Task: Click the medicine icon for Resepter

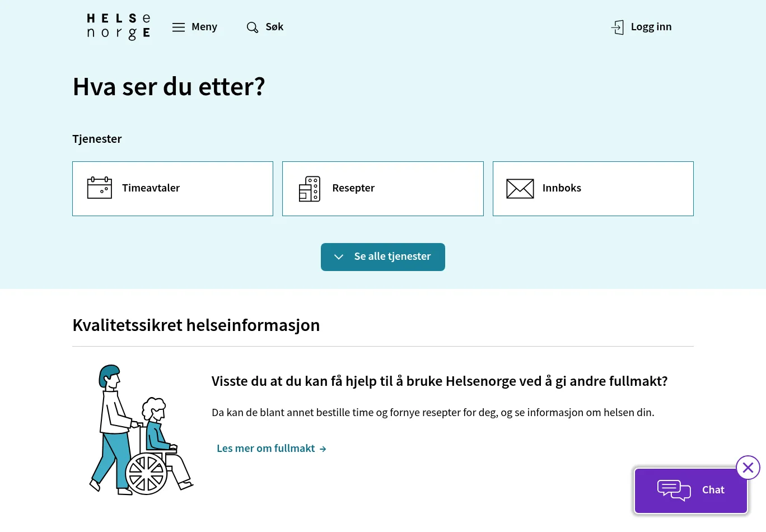Action: click(310, 189)
